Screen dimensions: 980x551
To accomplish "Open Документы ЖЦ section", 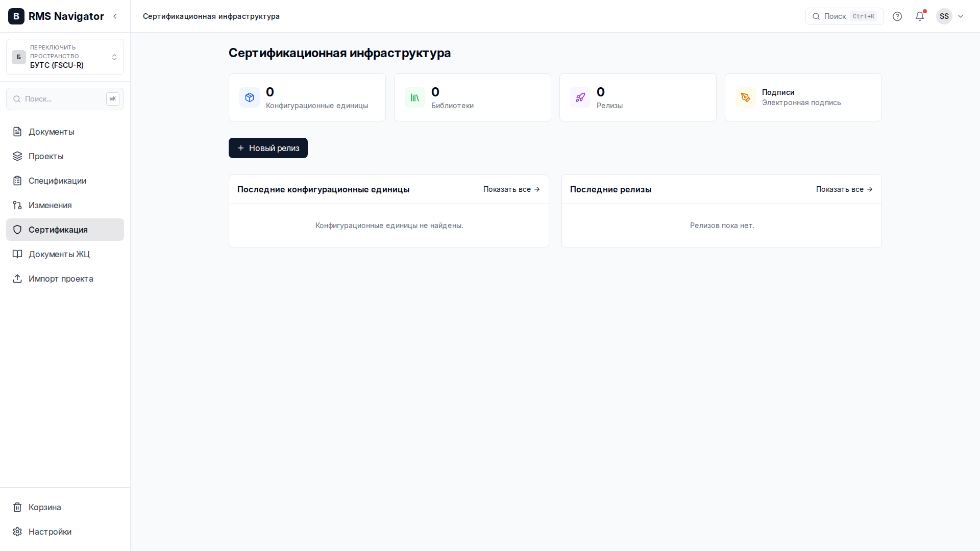I will pyautogui.click(x=65, y=254).
